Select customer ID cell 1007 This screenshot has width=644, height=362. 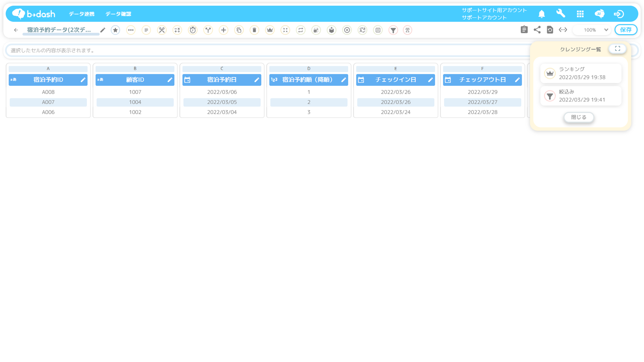[x=135, y=92]
